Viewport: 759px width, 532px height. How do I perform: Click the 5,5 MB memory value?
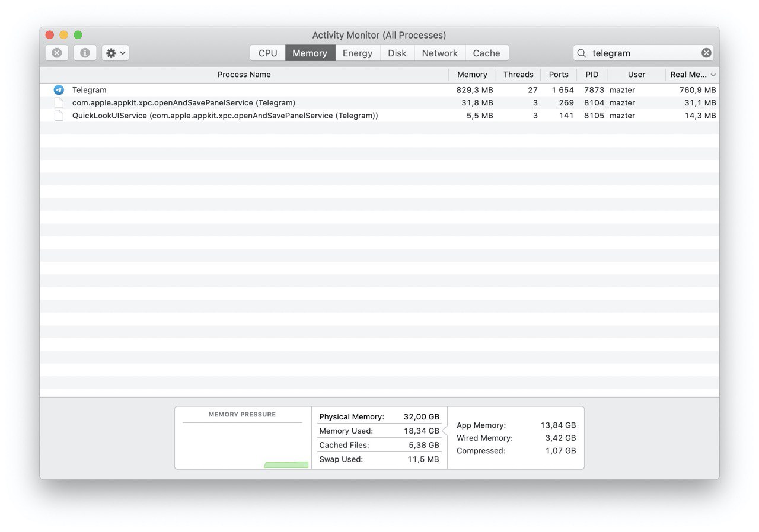(480, 116)
